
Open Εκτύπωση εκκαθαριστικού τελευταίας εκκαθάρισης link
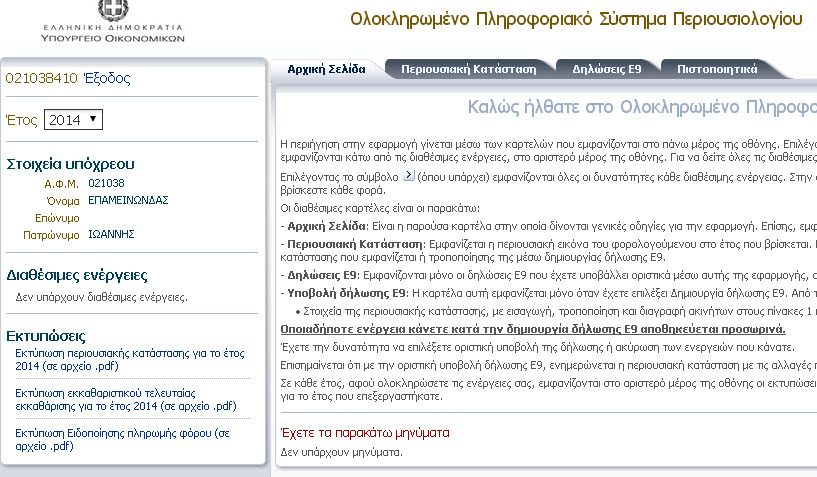(126, 399)
